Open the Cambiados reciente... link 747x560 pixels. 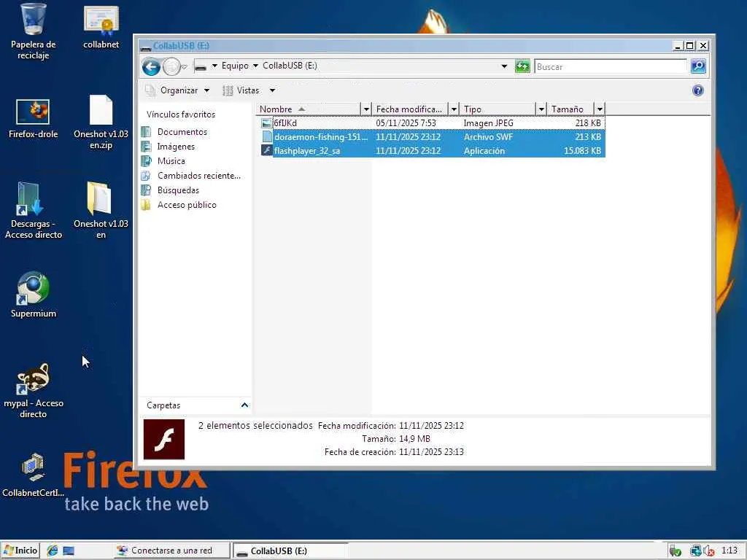click(199, 176)
